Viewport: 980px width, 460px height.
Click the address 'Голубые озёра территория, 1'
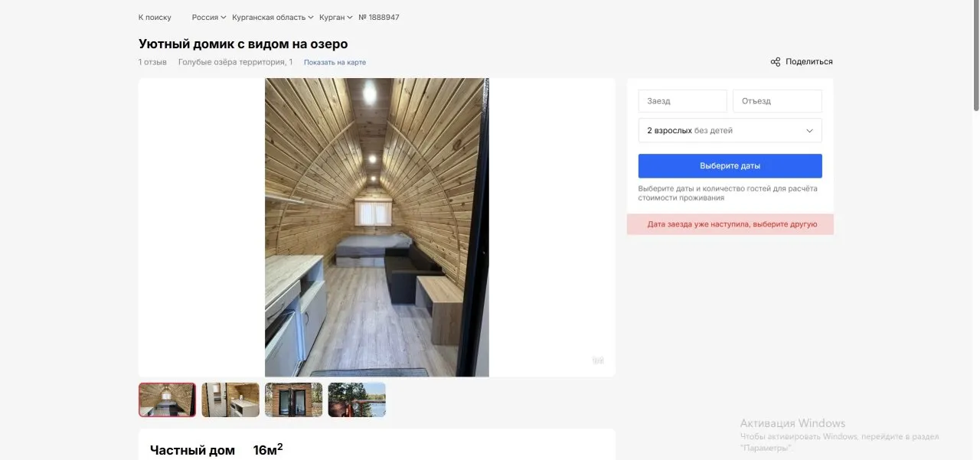pyautogui.click(x=235, y=62)
